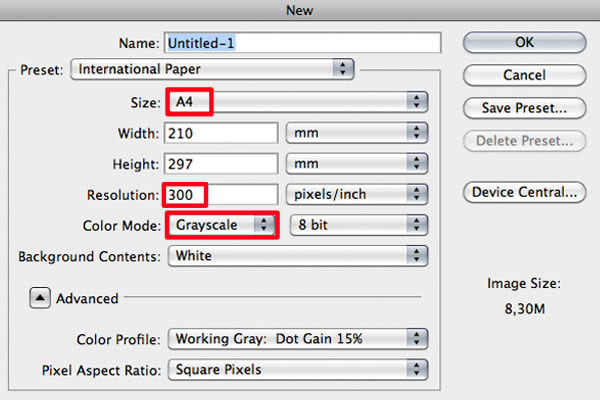Click the Cancel button

(524, 75)
